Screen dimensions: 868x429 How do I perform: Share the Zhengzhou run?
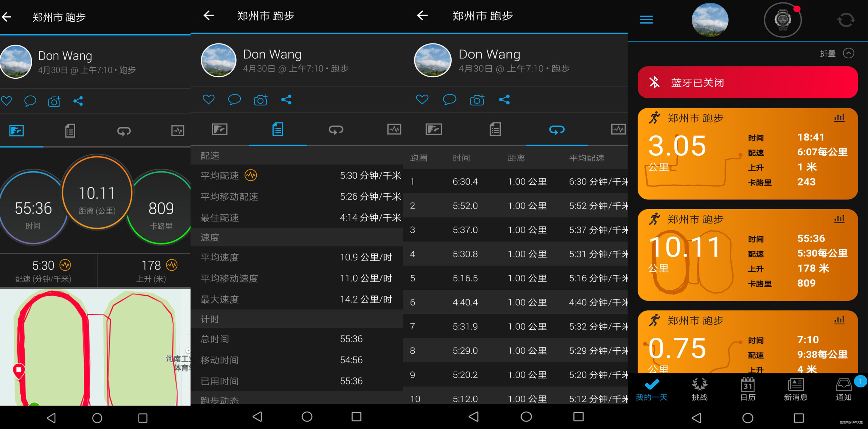coord(78,101)
